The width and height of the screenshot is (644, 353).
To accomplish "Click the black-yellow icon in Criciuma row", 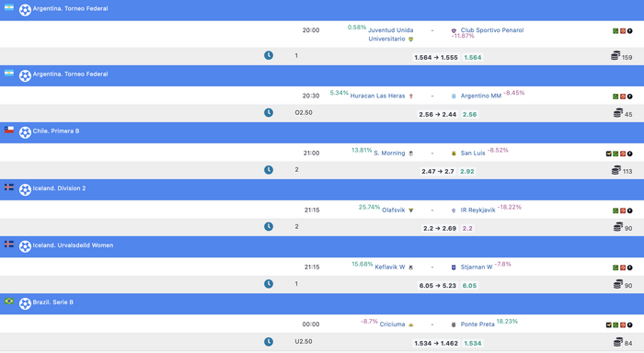I will pyautogui.click(x=609, y=325).
